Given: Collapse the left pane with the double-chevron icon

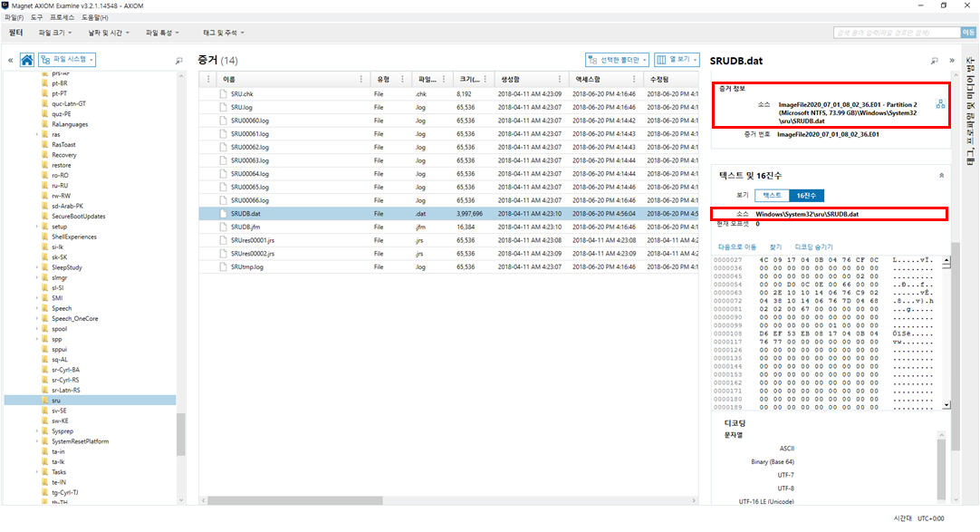Looking at the screenshot, I should click(x=10, y=61).
